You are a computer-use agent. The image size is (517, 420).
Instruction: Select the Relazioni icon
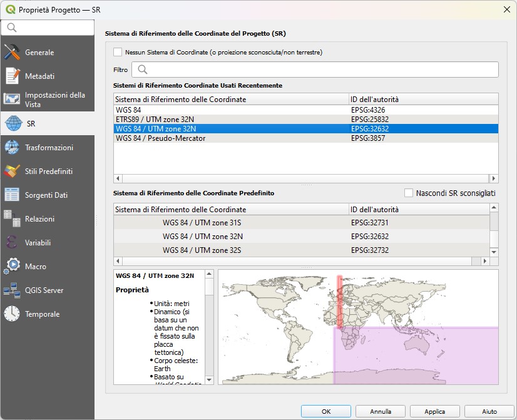pos(13,219)
